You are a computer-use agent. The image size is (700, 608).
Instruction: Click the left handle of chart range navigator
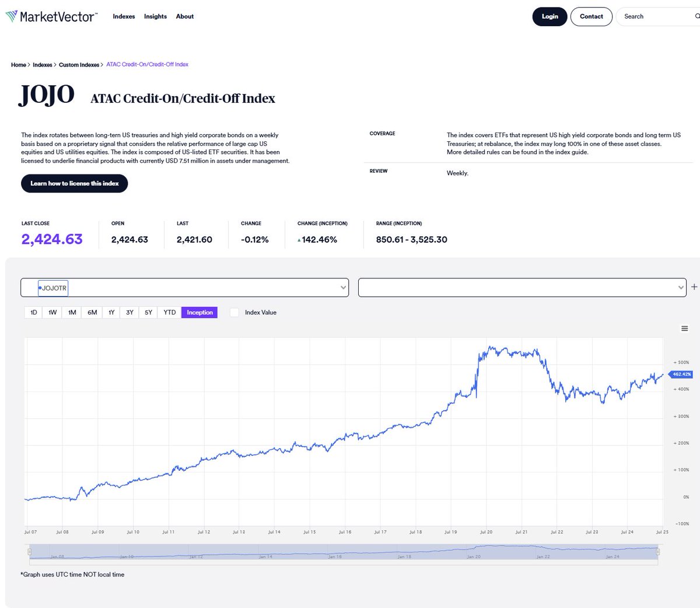pyautogui.click(x=29, y=551)
